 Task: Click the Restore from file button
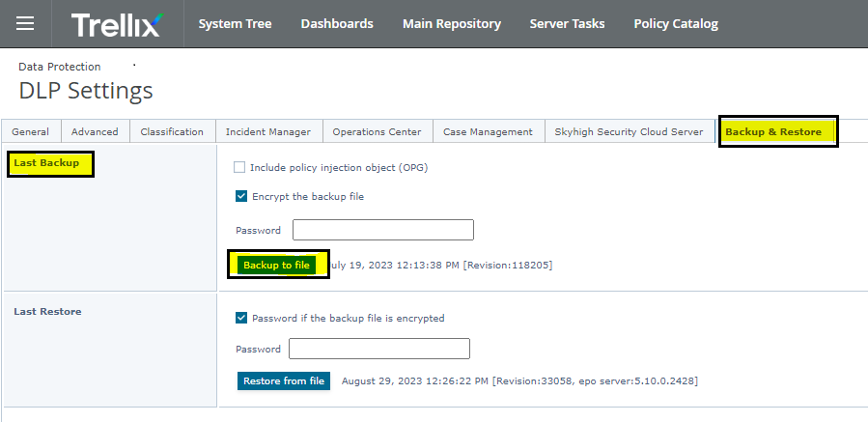(x=284, y=381)
